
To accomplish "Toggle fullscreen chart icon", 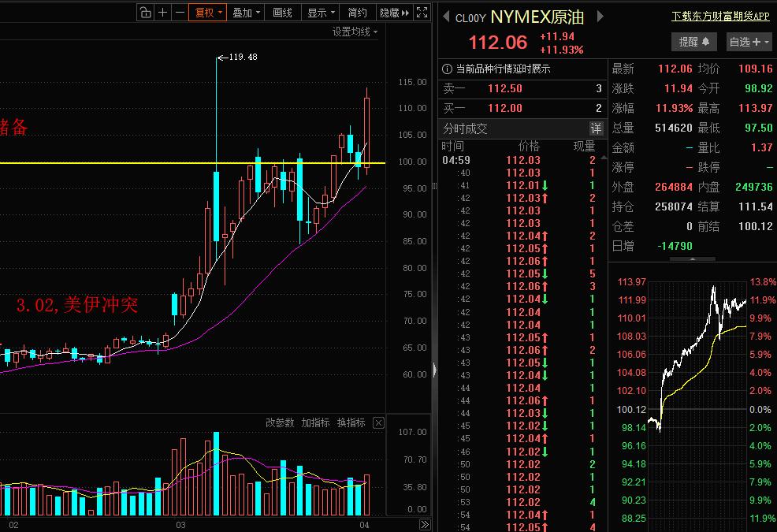I will click(x=422, y=13).
